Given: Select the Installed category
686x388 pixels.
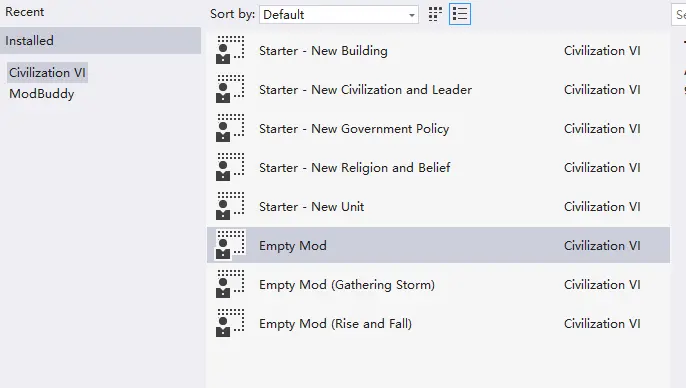Looking at the screenshot, I should click(100, 40).
